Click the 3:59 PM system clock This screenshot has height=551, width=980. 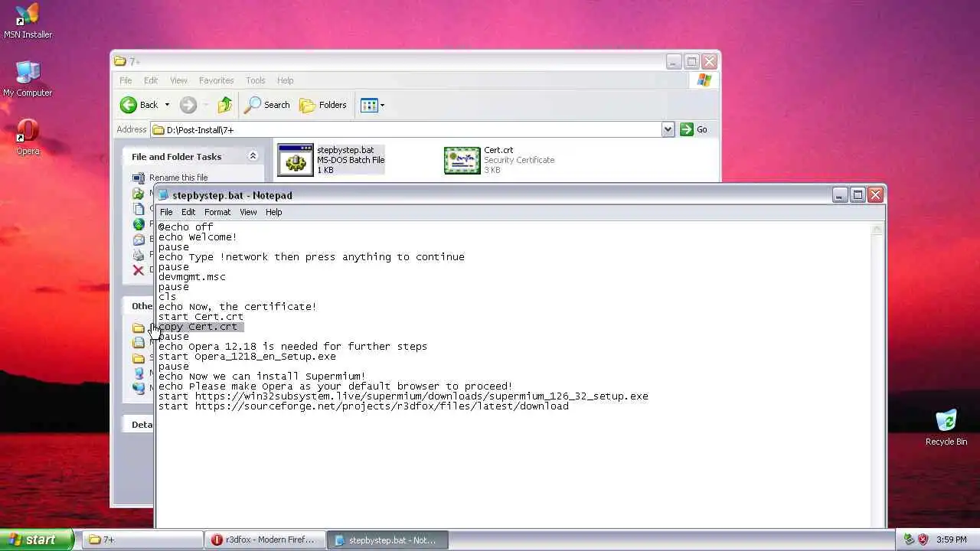952,540
